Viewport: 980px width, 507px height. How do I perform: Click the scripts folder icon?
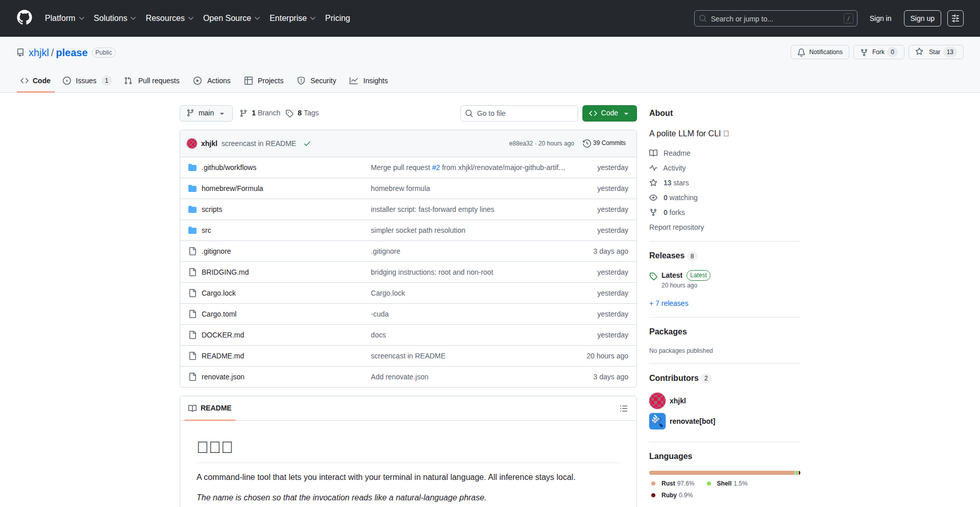192,209
